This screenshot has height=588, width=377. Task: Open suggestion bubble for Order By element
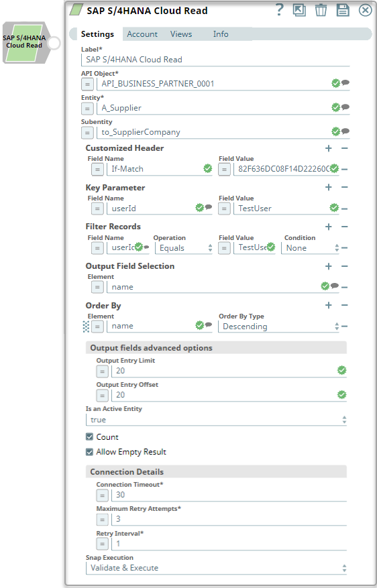(x=209, y=325)
